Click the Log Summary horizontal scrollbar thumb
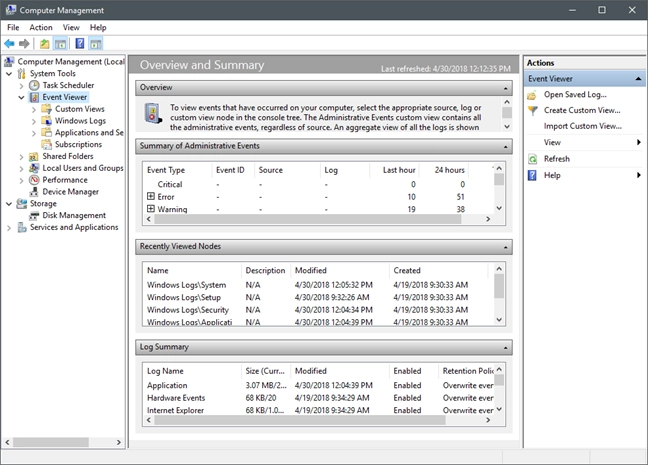Viewport: 648px width, 465px height. click(300, 420)
